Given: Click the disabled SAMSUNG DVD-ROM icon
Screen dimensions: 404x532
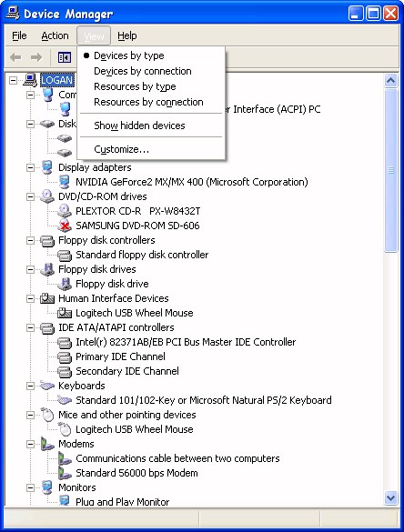Looking at the screenshot, I should pos(65,226).
